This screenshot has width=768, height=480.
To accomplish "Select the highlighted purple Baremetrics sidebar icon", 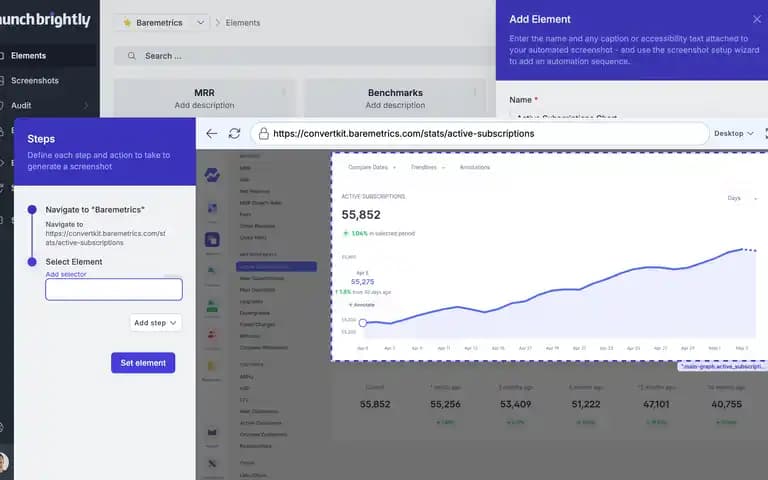I will [212, 240].
